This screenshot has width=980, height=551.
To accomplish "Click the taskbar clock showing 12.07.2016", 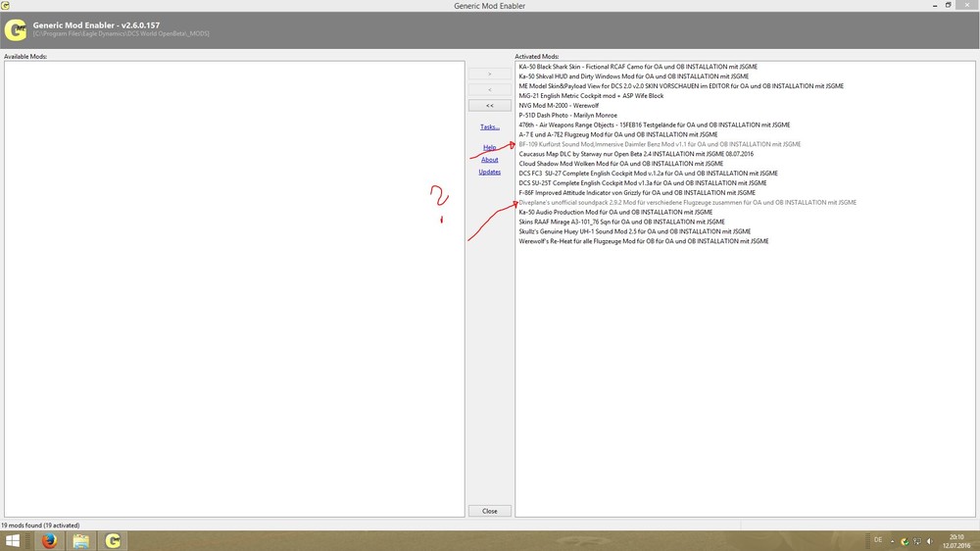I will click(956, 541).
